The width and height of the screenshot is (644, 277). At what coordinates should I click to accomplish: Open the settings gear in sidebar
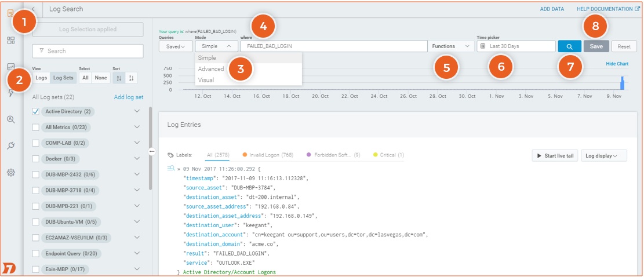coord(11,172)
